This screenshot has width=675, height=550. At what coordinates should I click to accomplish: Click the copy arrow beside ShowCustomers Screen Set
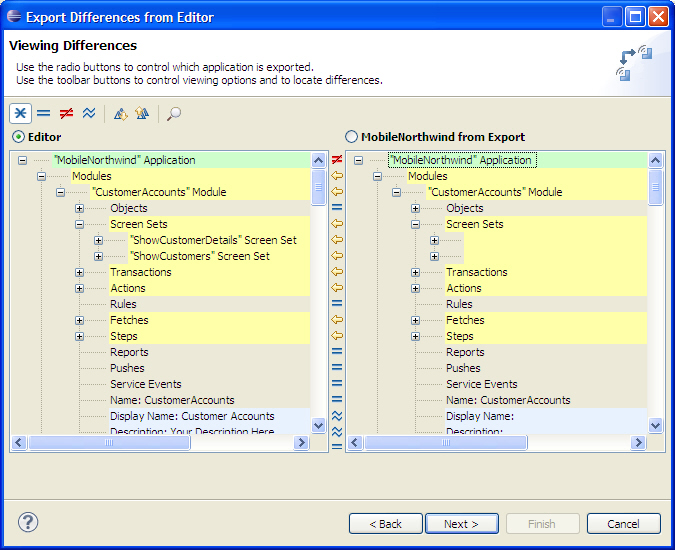click(x=337, y=256)
